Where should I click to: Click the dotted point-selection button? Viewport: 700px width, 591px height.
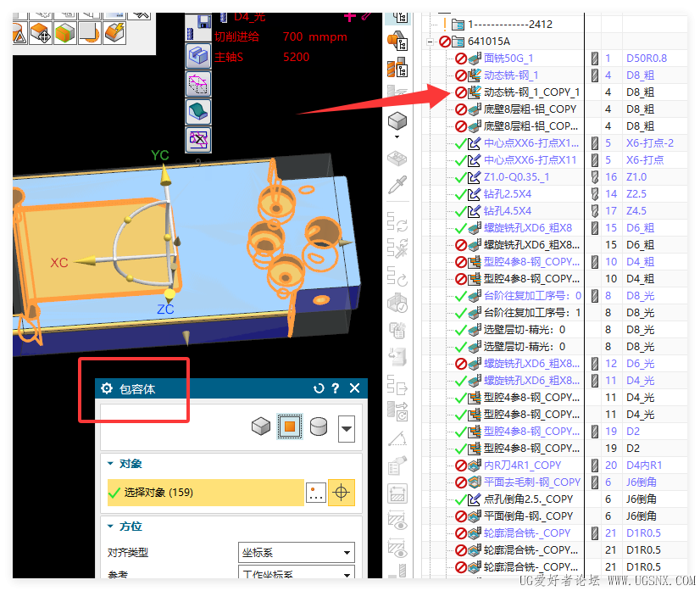(316, 493)
